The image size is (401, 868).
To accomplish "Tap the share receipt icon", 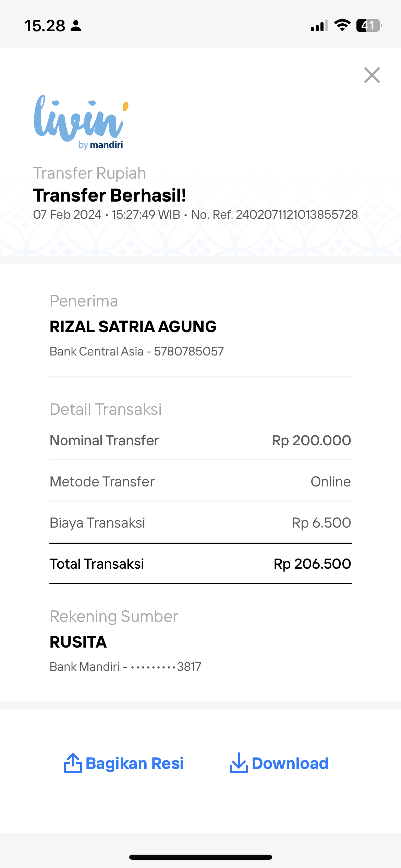I will (73, 763).
